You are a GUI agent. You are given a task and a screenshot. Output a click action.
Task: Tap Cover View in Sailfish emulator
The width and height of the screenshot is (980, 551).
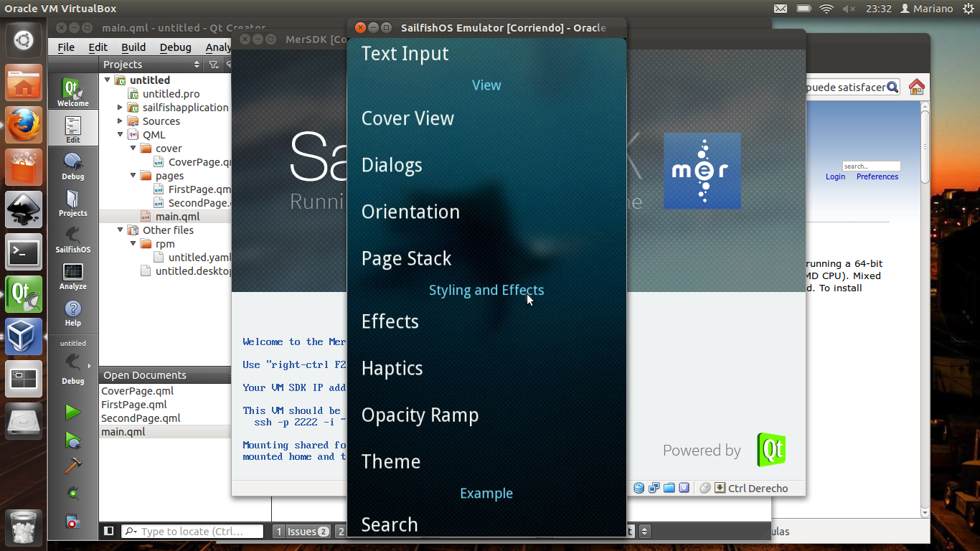point(407,118)
